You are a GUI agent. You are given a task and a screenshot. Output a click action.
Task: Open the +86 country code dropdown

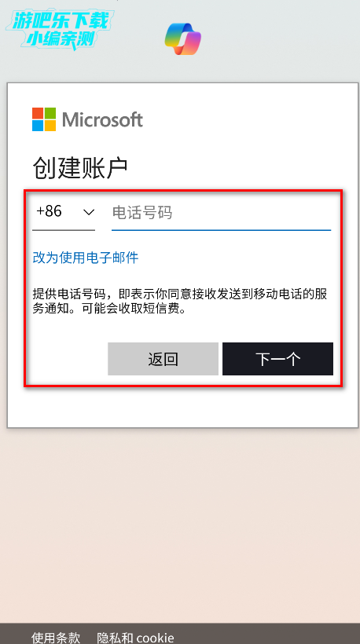pyautogui.click(x=64, y=213)
